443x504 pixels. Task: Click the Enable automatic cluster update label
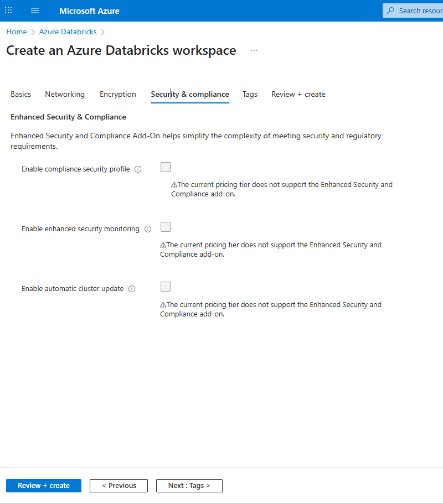pyautogui.click(x=73, y=289)
